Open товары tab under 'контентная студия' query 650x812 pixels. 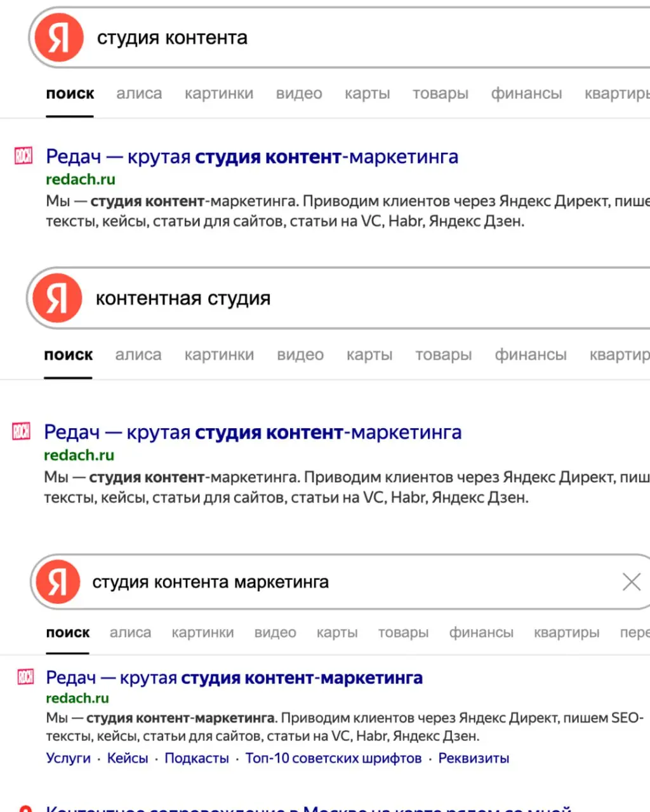(x=444, y=355)
